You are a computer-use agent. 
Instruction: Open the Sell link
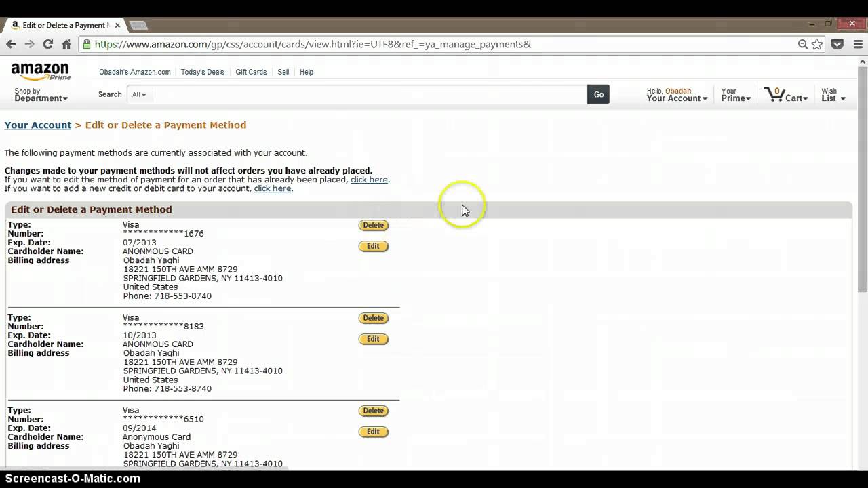[x=283, y=72]
